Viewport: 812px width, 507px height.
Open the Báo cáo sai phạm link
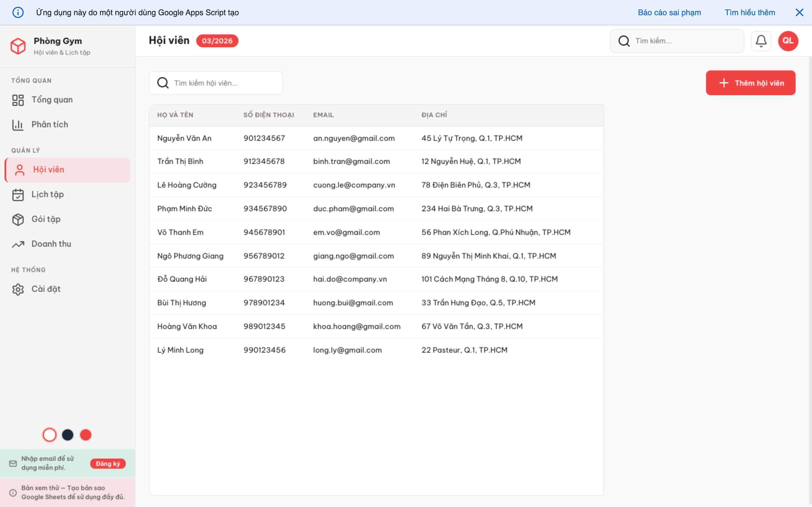click(669, 12)
